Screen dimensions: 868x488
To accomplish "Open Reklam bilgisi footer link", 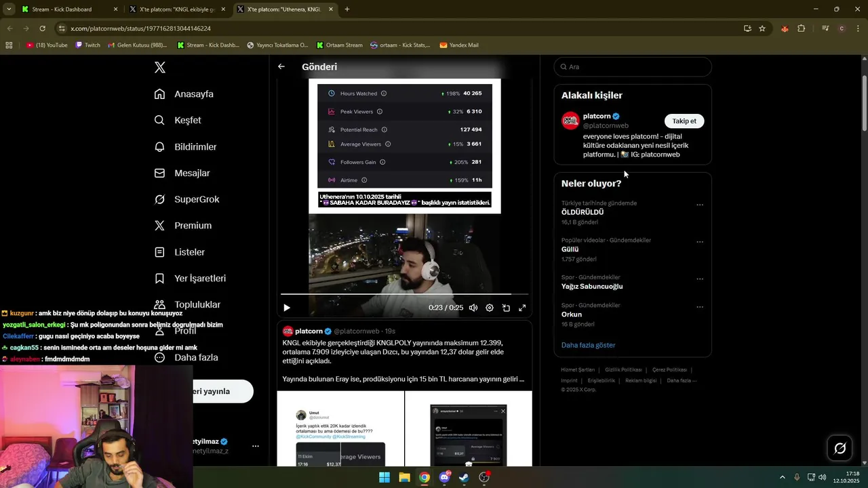I will point(641,381).
